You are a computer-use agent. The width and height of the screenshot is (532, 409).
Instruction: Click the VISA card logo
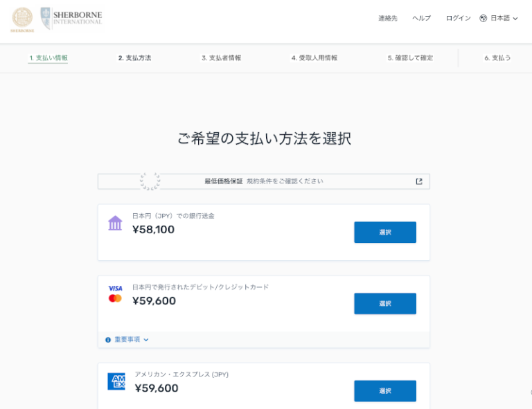(115, 288)
